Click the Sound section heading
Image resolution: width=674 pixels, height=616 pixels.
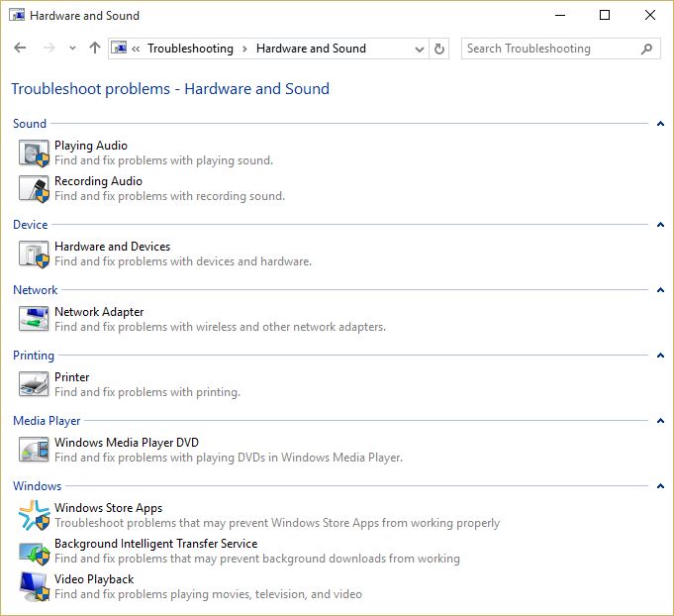(x=30, y=124)
